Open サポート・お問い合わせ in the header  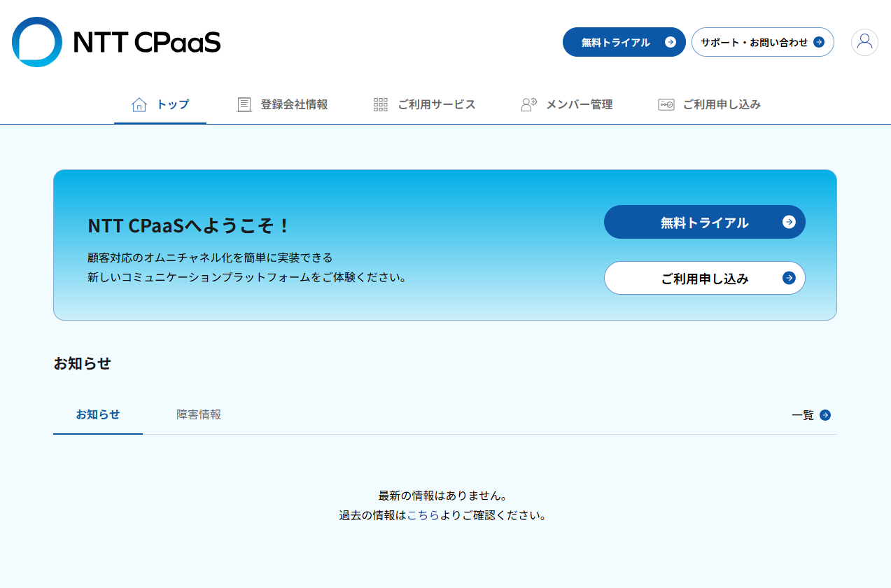[x=762, y=42]
